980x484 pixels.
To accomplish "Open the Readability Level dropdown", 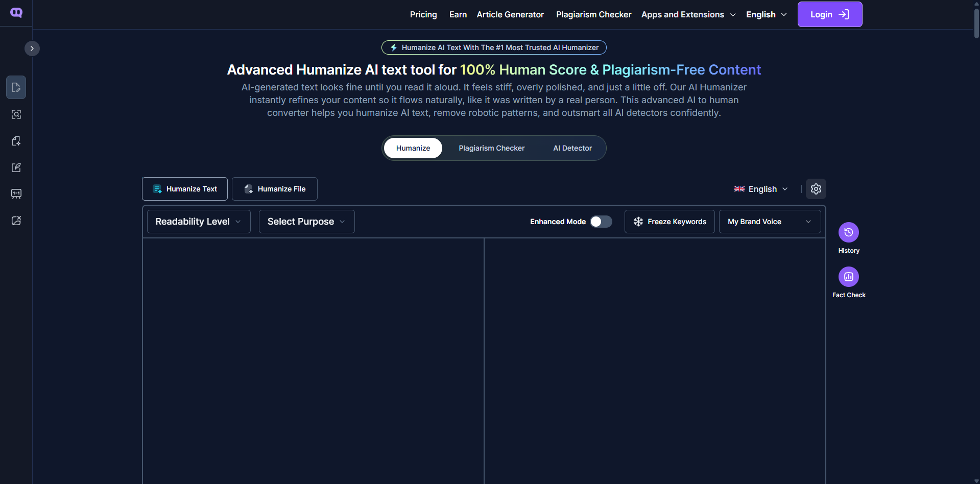I will (199, 222).
